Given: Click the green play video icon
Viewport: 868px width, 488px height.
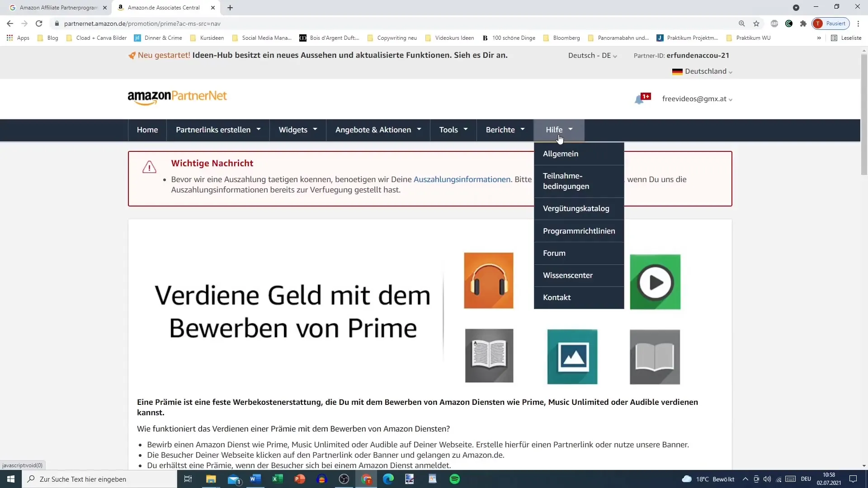Looking at the screenshot, I should [655, 282].
